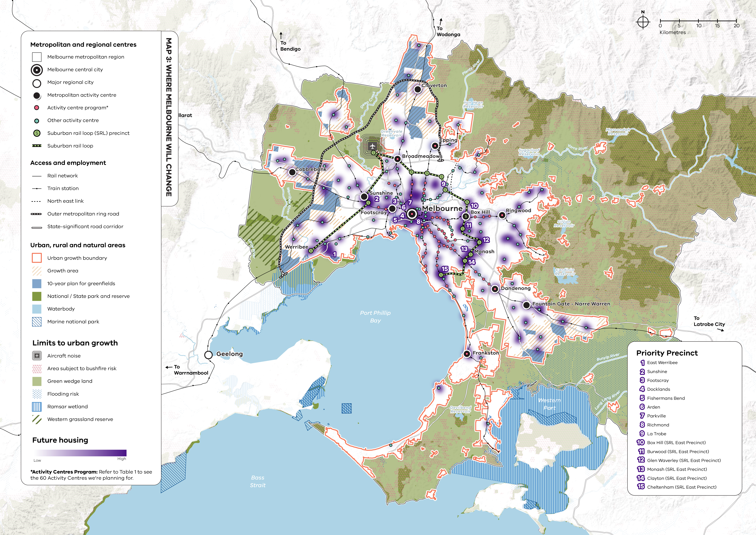756x535 pixels.
Task: Click the Metropolitan activity centre legend dot
Action: pyautogui.click(x=37, y=95)
